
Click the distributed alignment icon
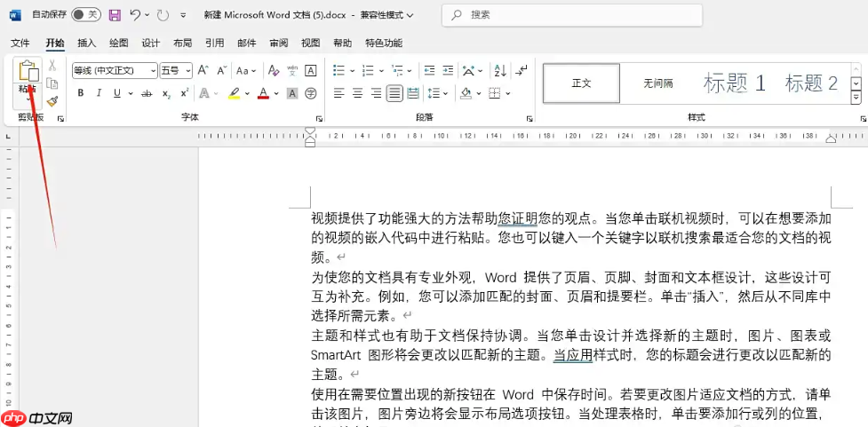(x=412, y=93)
